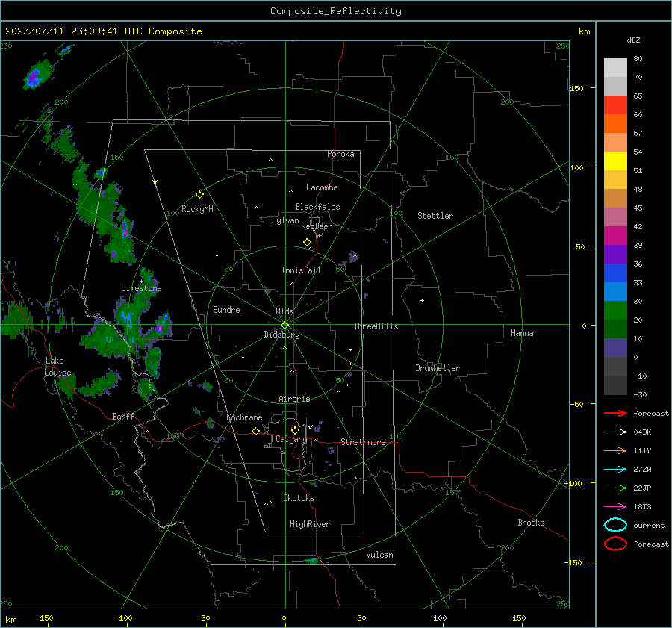Screen dimensions: 672x628
Task: Click the '-50' right axis tick label
Action: pyautogui.click(x=576, y=404)
